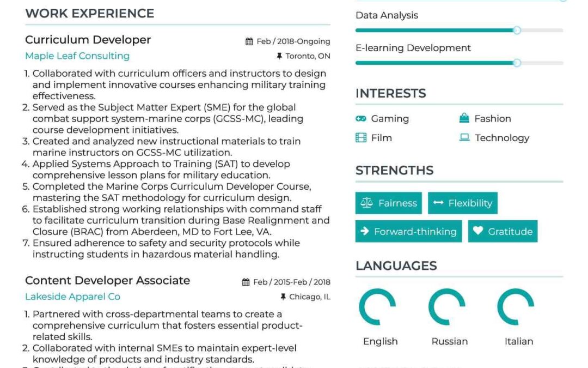Click the Data Analysis skill slider handle
This screenshot has width=588, height=368.
point(517,31)
